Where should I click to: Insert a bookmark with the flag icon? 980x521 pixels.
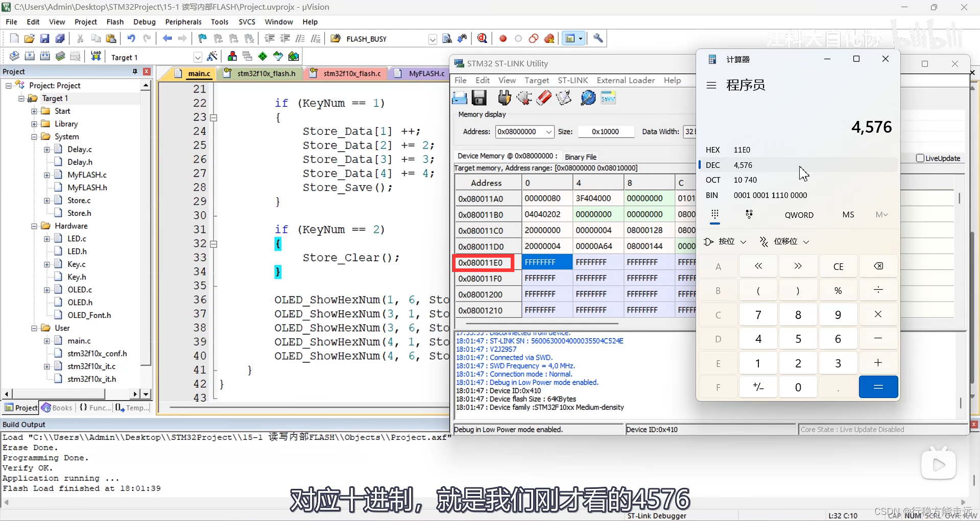[x=203, y=39]
